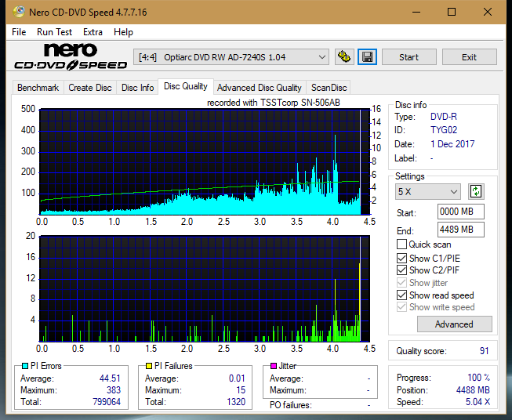Toggle Show read speed checkbox
The width and height of the screenshot is (512, 420).
401,295
